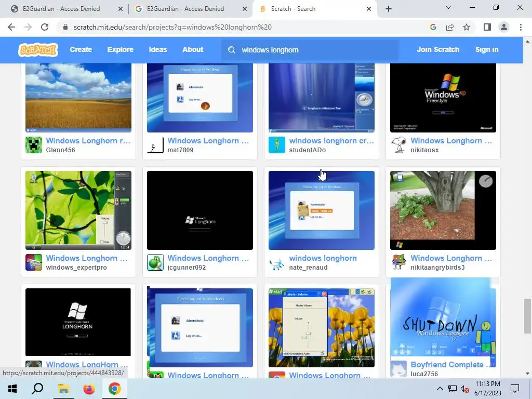Open project title above Glenn456
The width and height of the screenshot is (532, 399).
pos(88,140)
